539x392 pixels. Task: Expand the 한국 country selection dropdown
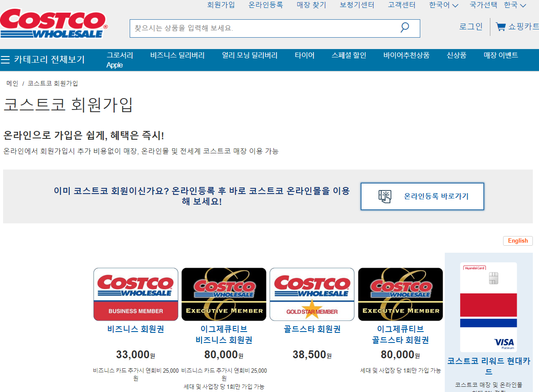click(515, 5)
